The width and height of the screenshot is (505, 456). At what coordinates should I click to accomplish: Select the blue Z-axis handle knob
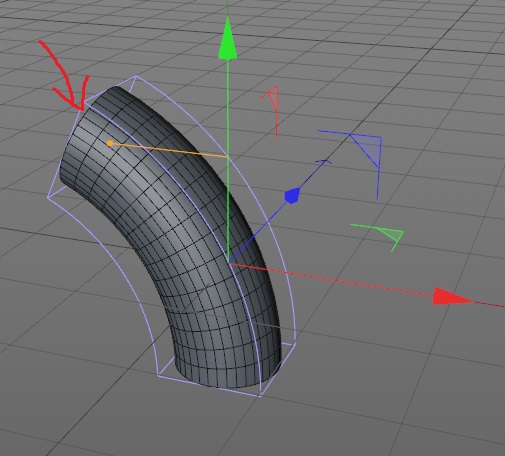(x=292, y=195)
